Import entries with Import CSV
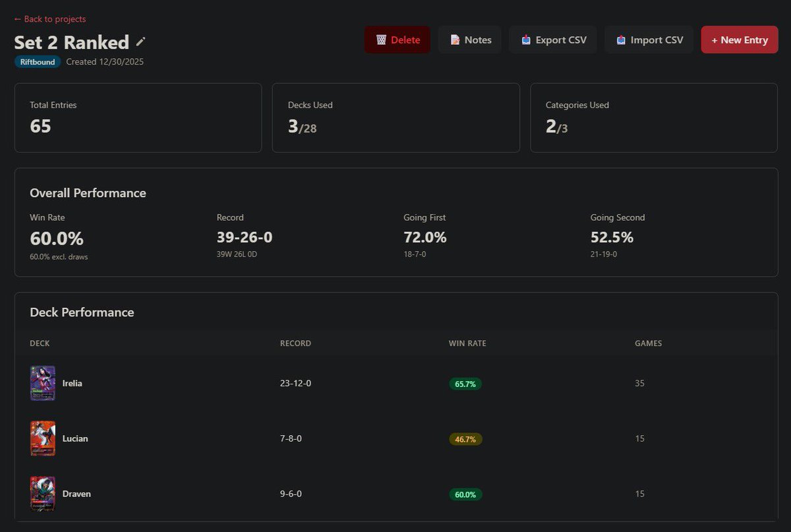791x532 pixels. (x=649, y=40)
